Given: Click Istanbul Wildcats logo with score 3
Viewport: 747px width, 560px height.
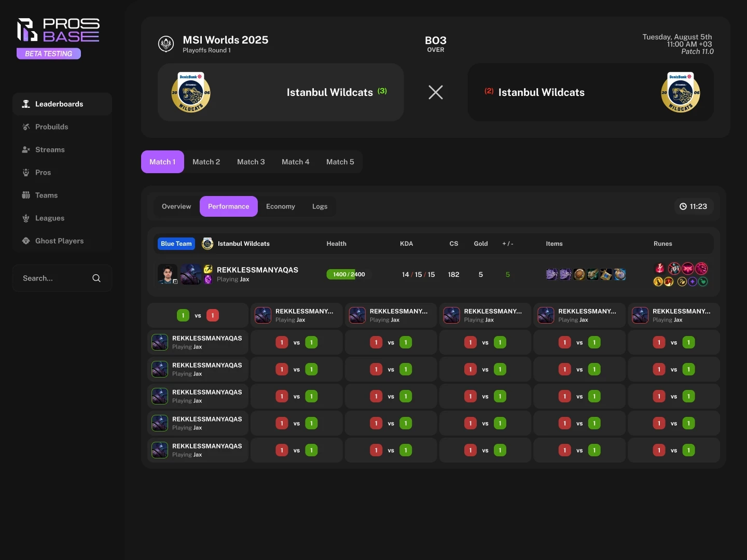Looking at the screenshot, I should click(191, 92).
